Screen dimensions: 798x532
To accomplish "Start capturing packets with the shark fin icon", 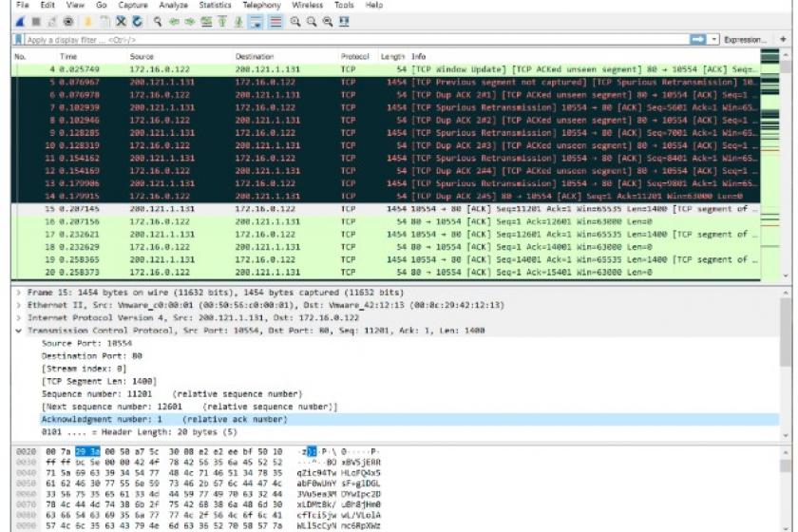I will tap(20, 22).
